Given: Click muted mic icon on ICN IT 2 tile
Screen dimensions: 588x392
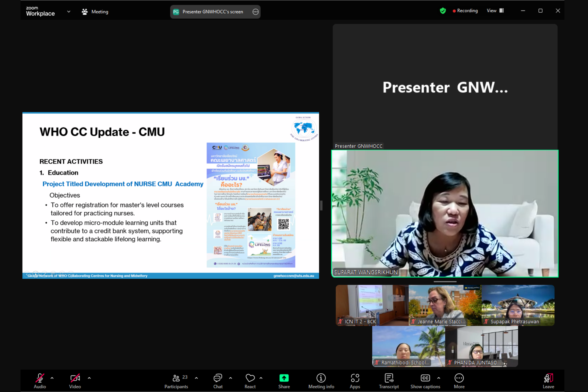Looking at the screenshot, I should (340, 322).
